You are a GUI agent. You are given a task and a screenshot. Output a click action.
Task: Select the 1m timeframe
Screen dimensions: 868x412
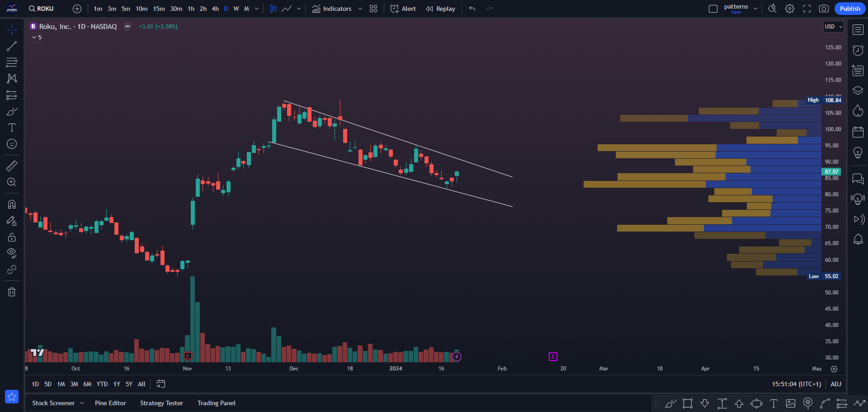98,9
